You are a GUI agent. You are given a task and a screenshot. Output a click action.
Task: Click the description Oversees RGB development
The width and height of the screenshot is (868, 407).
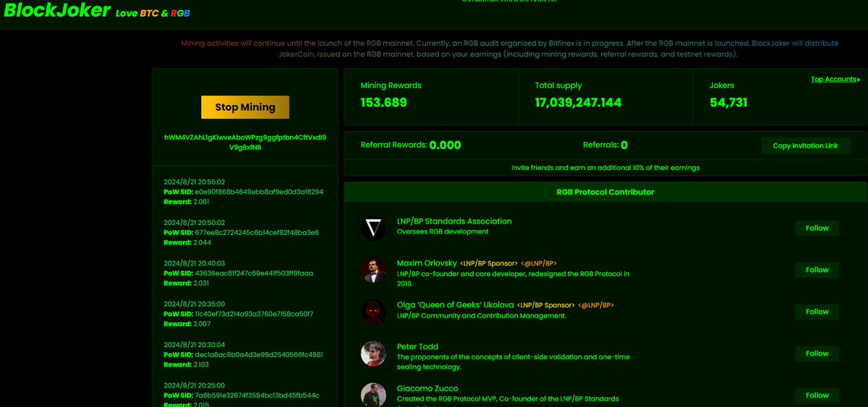coord(443,231)
